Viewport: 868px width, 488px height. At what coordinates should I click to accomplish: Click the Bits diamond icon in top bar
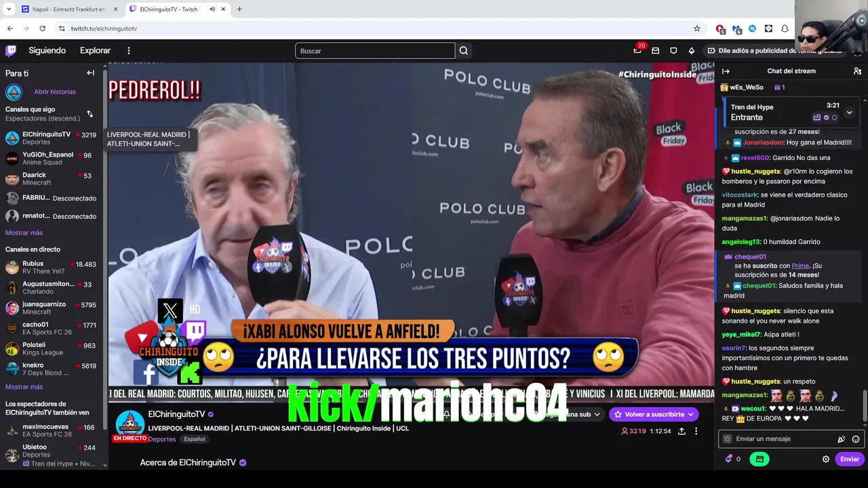tap(691, 50)
